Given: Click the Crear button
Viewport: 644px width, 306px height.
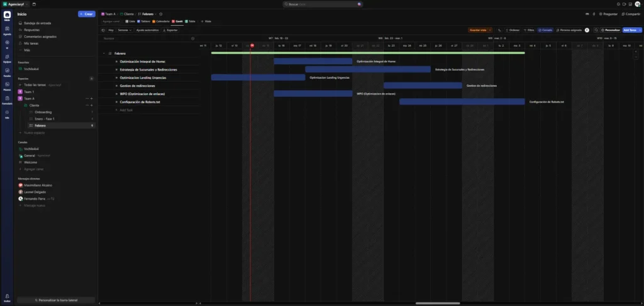Looking at the screenshot, I should (x=87, y=14).
